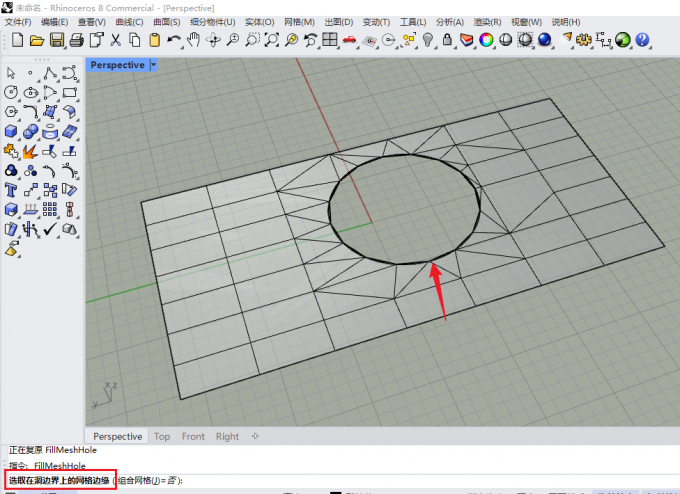
Task: Click the add viewport tab plus icon
Action: [255, 436]
